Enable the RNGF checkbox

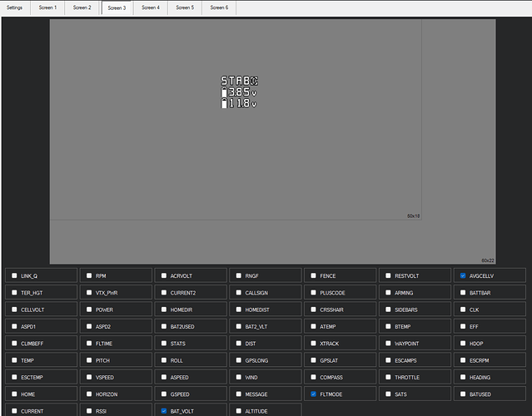tap(238, 275)
